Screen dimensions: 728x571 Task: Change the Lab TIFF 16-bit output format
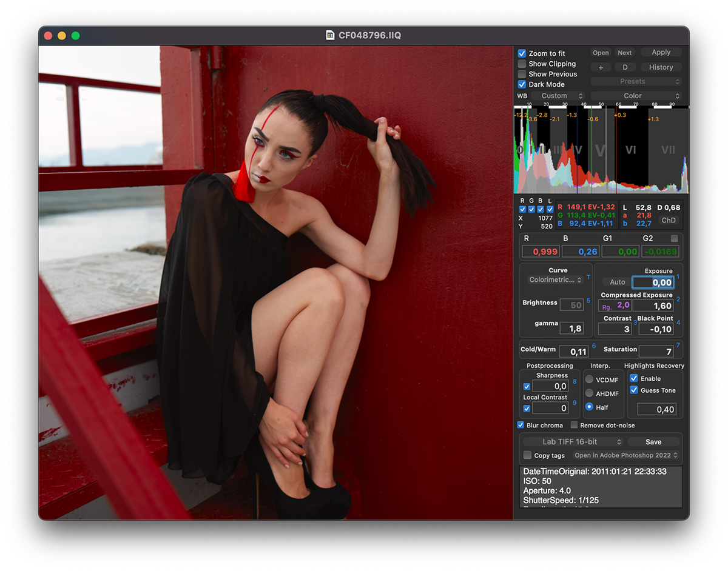[573, 442]
